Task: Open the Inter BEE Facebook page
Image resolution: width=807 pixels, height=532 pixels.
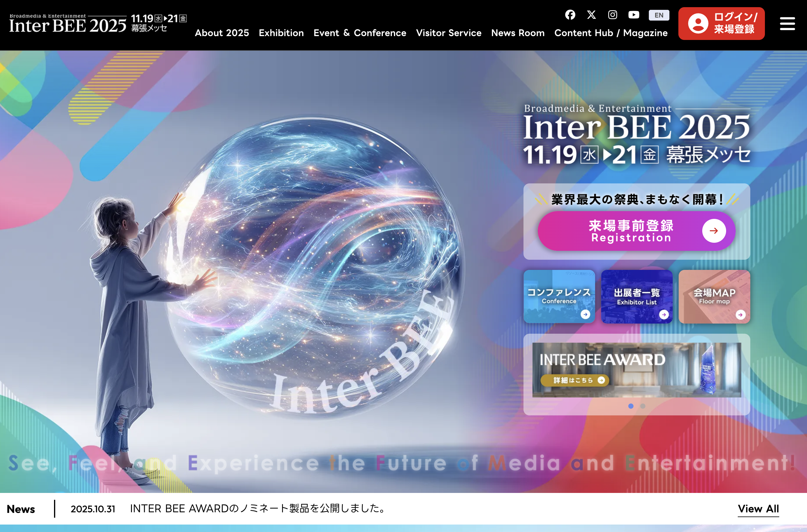Action: [x=570, y=15]
